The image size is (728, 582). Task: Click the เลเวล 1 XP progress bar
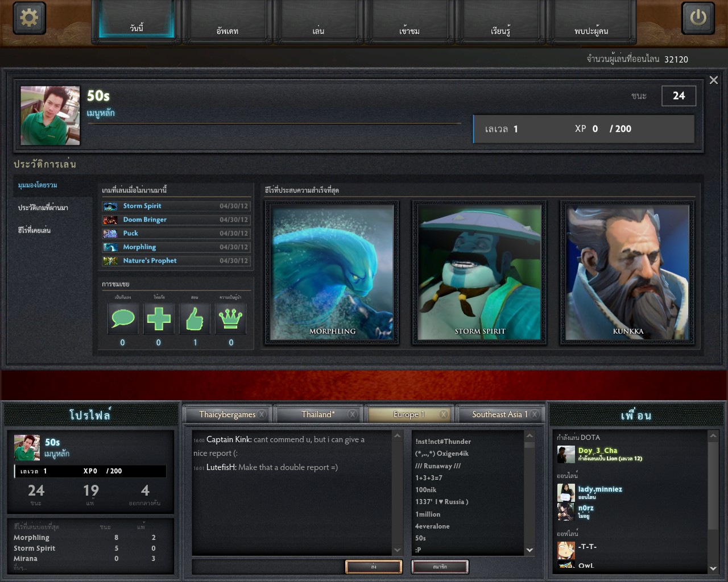point(584,129)
